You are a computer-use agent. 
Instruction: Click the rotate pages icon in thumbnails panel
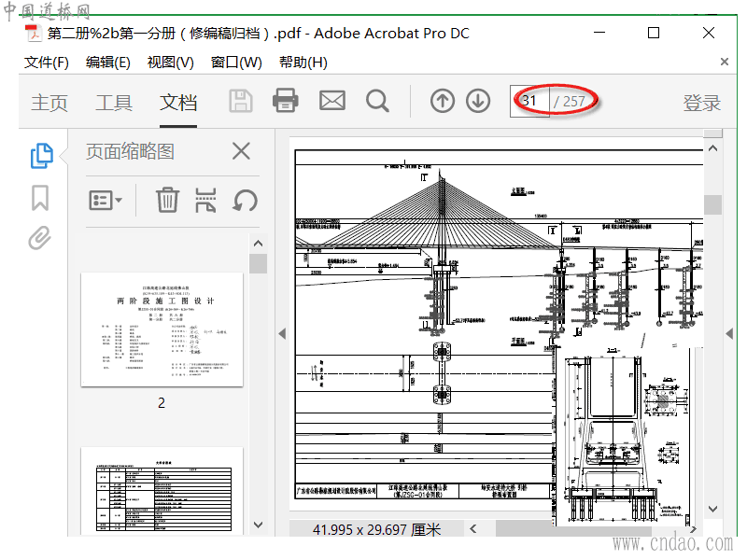pyautogui.click(x=245, y=200)
